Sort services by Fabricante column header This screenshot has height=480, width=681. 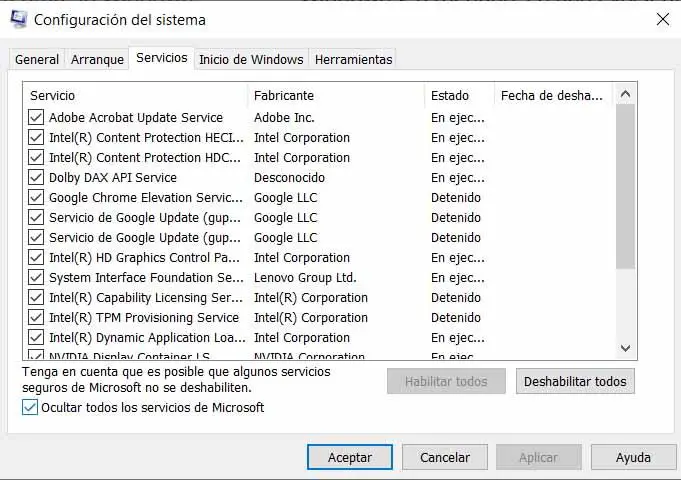tap(284, 96)
